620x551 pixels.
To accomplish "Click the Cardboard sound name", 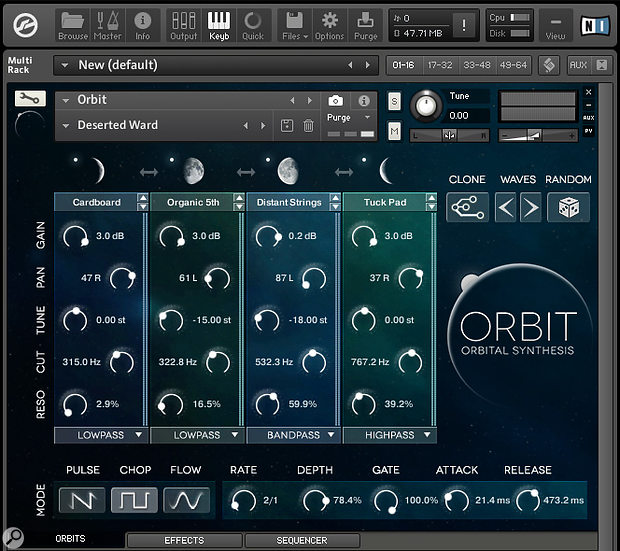I will 96,203.
